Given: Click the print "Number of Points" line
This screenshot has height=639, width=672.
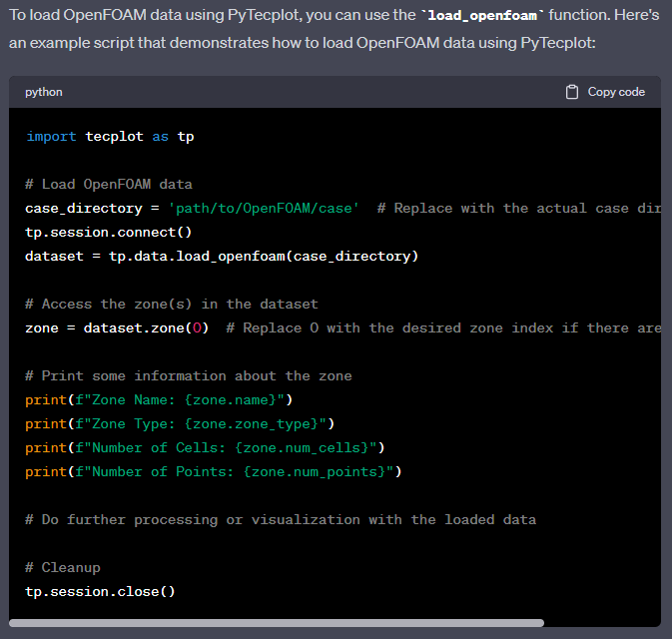Looking at the screenshot, I should click(x=214, y=472).
